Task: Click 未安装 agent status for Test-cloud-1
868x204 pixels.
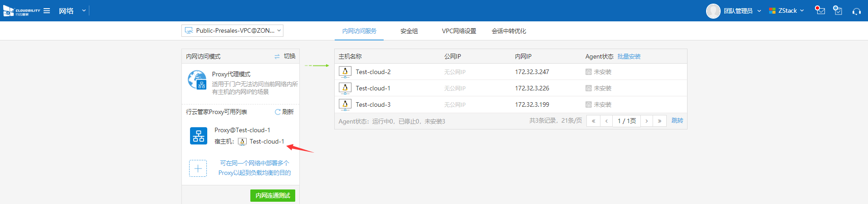Action: coord(599,88)
